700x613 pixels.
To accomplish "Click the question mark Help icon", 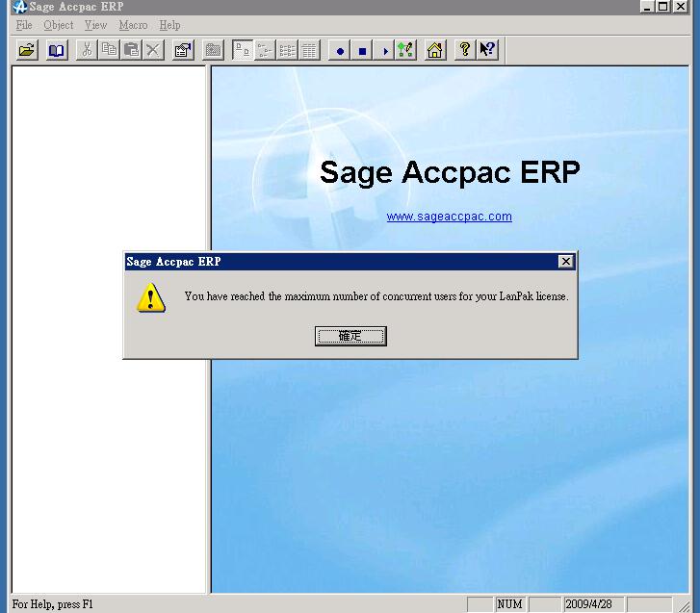I will click(x=465, y=50).
